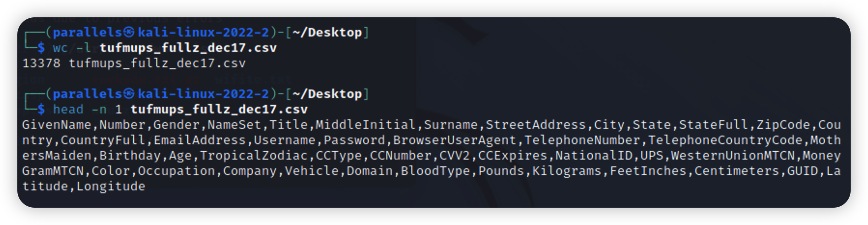
Task: Click the Kali skull icon in the second prompt
Action: tap(129, 94)
